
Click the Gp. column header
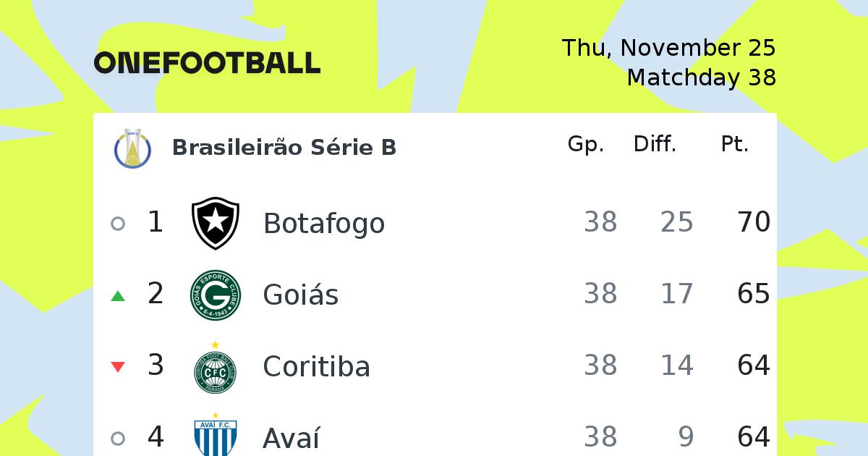tap(586, 145)
